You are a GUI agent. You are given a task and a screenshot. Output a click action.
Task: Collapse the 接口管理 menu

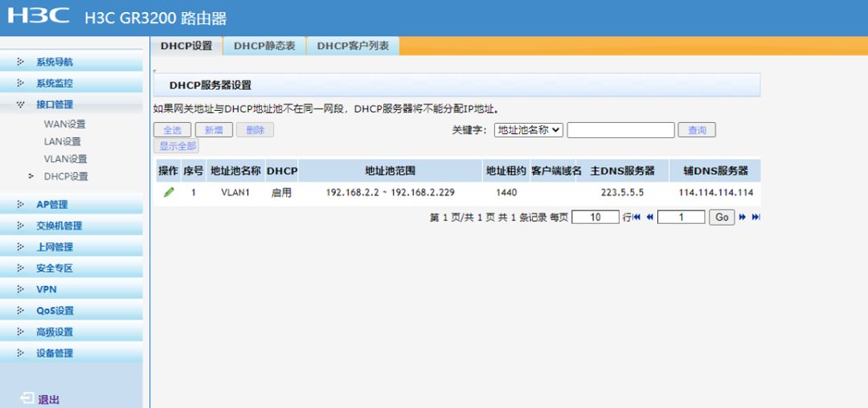tap(72, 104)
